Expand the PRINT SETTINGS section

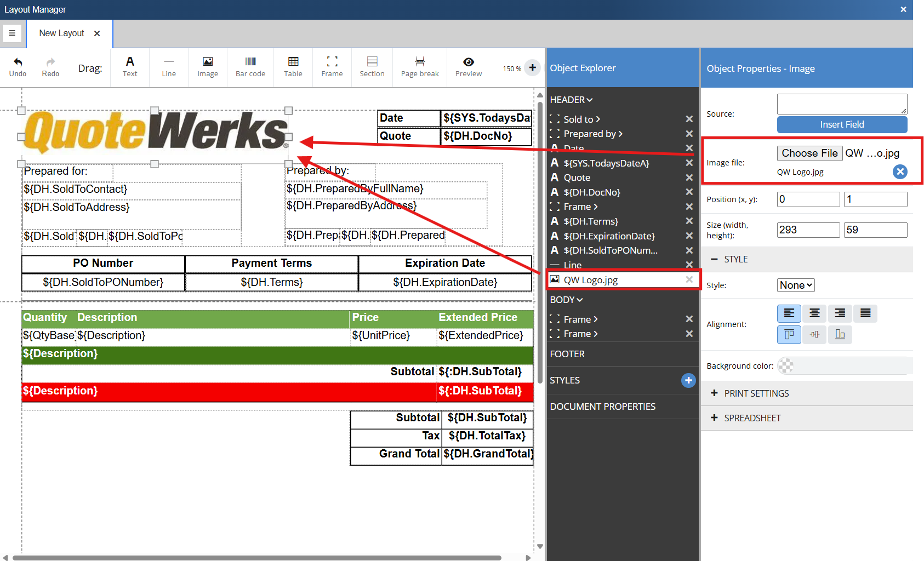pyautogui.click(x=756, y=393)
